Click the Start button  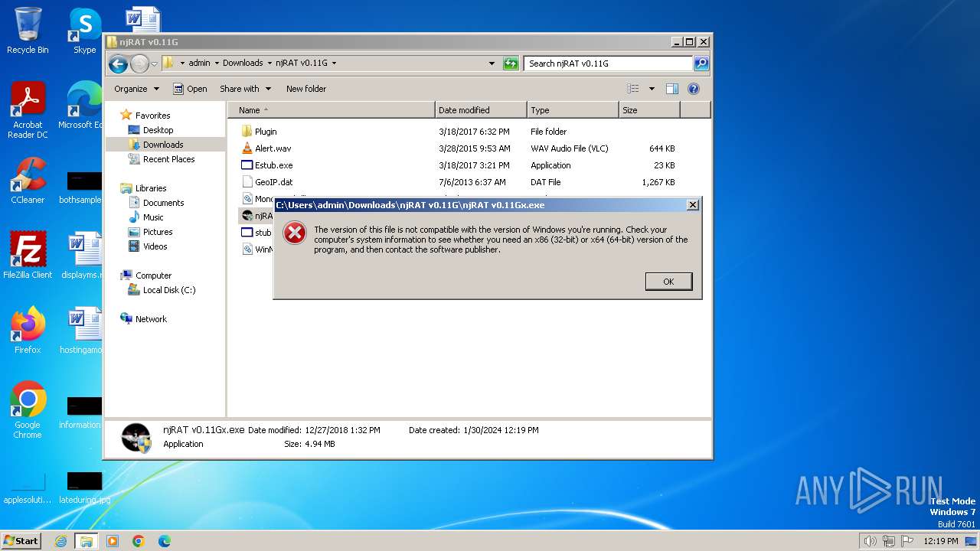21,540
